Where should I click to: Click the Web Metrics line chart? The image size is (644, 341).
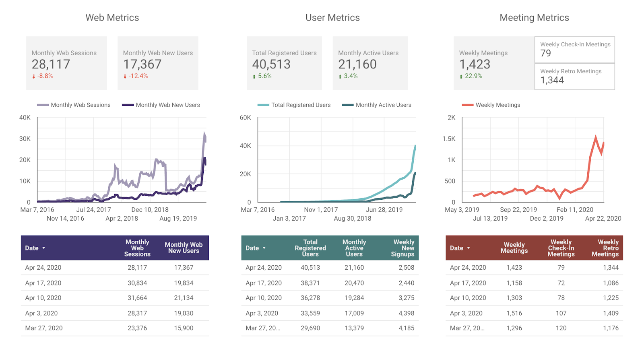pos(122,160)
